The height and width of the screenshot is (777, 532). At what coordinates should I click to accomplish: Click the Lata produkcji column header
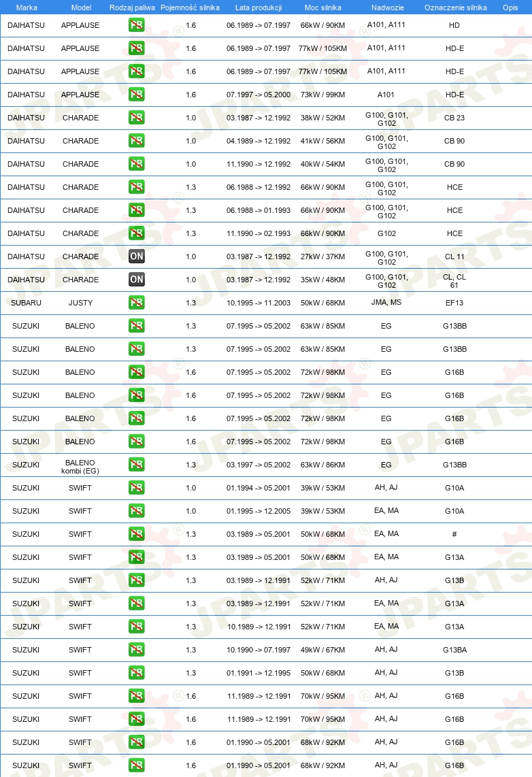coord(259,7)
